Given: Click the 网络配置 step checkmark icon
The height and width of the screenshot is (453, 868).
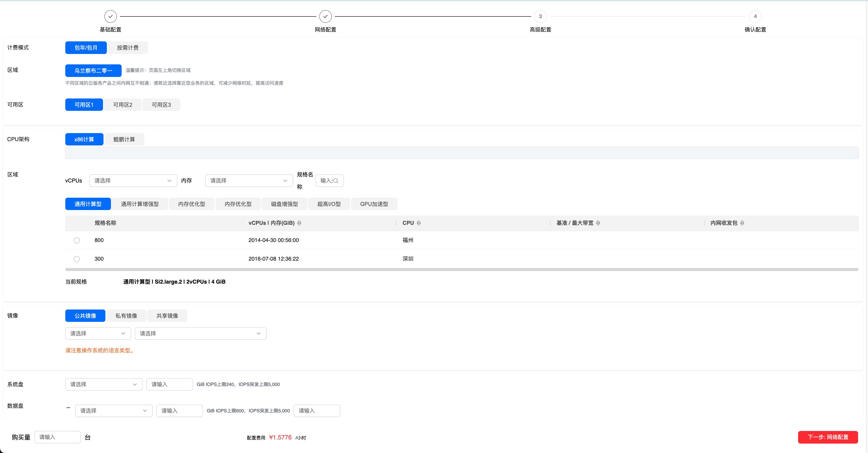Looking at the screenshot, I should pos(325,16).
